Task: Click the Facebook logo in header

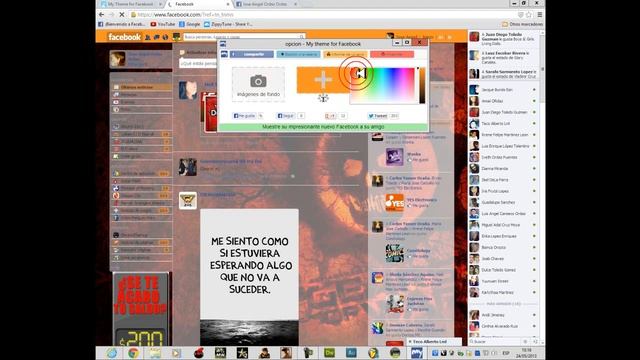Action: 124,37
